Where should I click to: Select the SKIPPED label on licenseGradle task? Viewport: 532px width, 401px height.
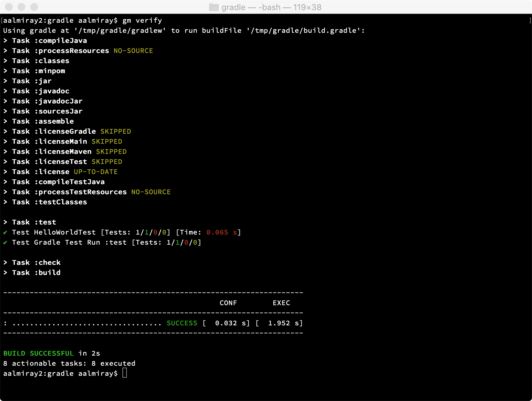pos(115,131)
